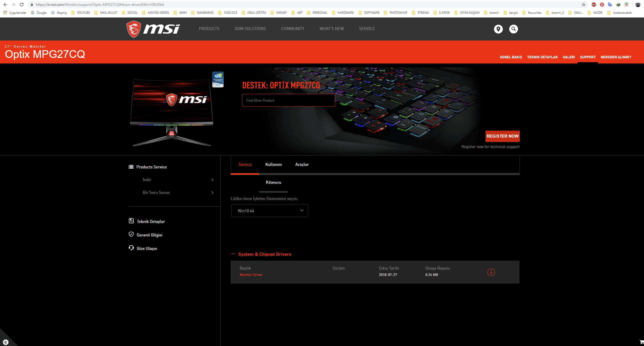Switch to the Araçlar tab
The image size is (644, 346).
[302, 165]
